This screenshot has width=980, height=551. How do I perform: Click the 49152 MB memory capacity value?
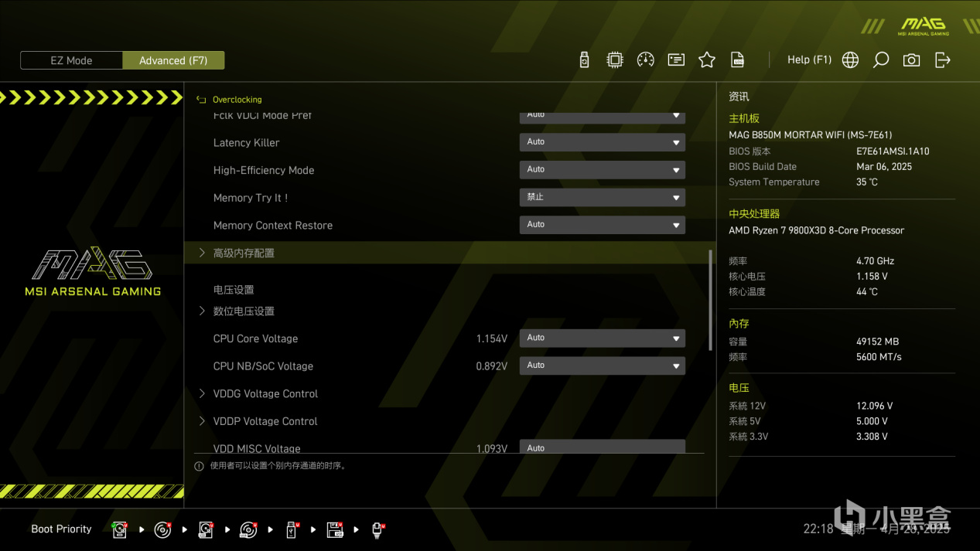[x=877, y=342]
